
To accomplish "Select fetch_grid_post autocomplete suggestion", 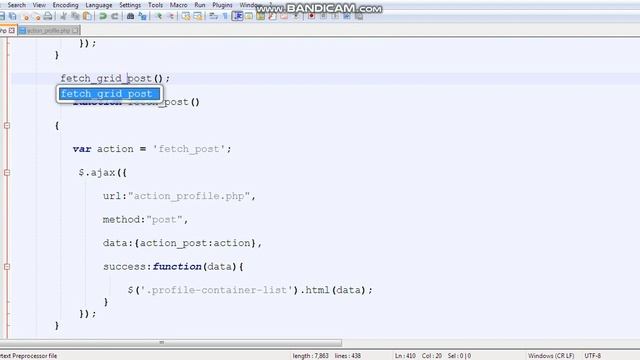I will pyautogui.click(x=109, y=94).
